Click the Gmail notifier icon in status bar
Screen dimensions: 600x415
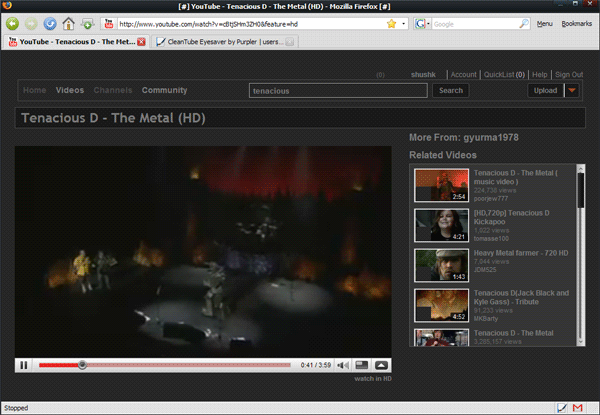pos(577,408)
